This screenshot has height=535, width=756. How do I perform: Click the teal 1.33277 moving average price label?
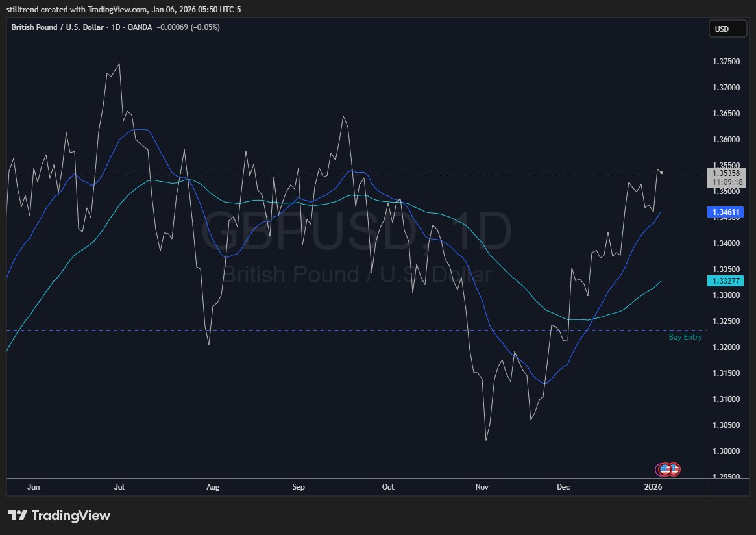(726, 280)
